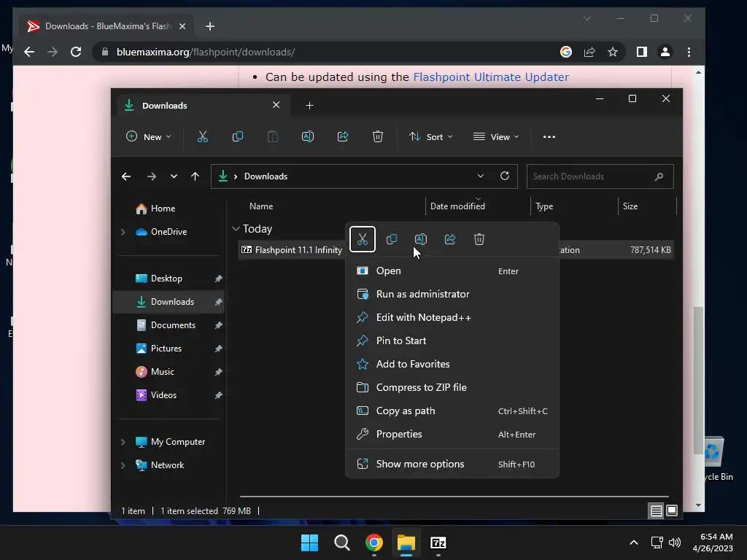Switch to details view in status bar
The height and width of the screenshot is (560, 747).
pos(656,511)
